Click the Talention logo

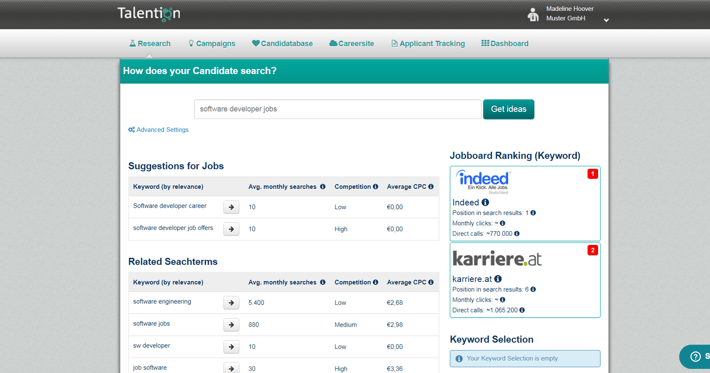point(149,14)
